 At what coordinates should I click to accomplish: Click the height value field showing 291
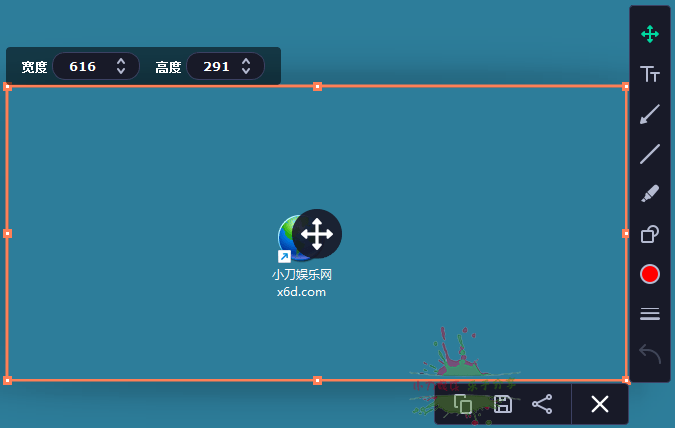216,67
